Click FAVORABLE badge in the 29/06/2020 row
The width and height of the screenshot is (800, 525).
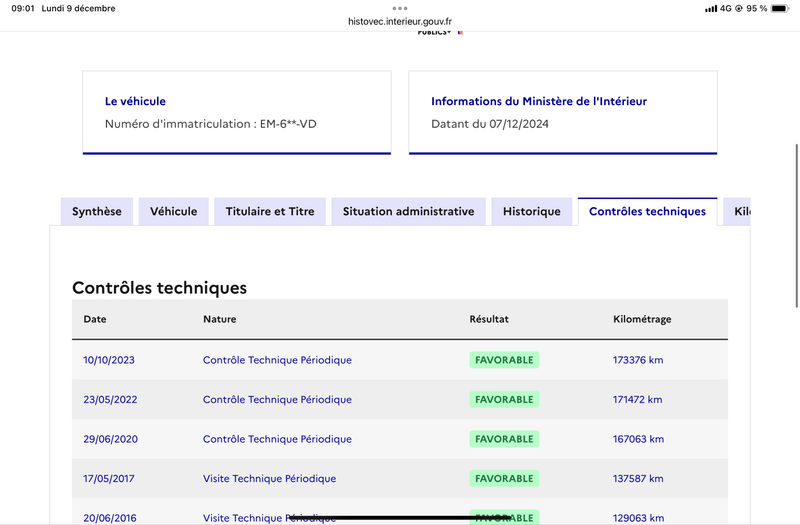pos(504,439)
